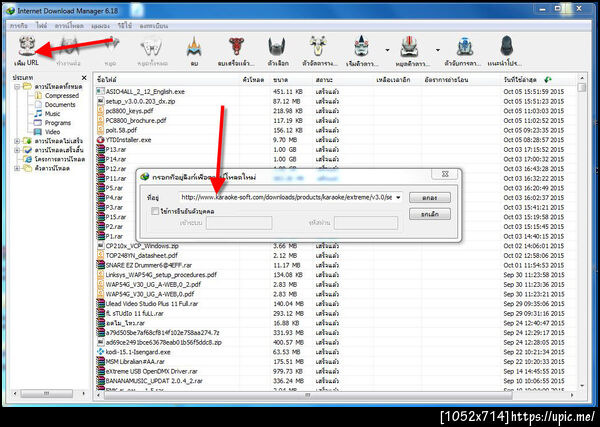This screenshot has width=600, height=427.
Task: Click the YTDInstaller.exe file icon
Action: point(101,140)
